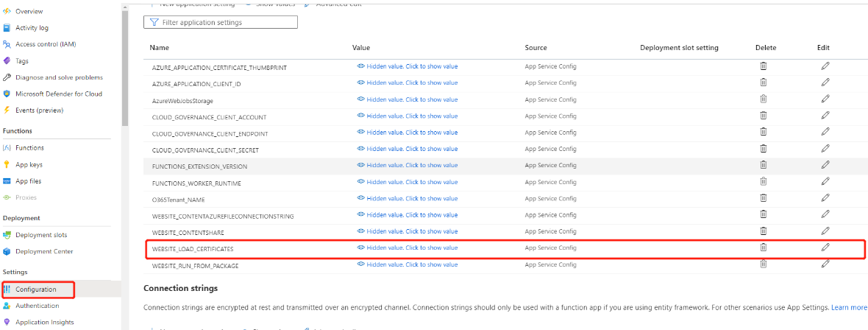This screenshot has height=330, width=868.
Task: Open Application Insights page
Action: click(45, 322)
